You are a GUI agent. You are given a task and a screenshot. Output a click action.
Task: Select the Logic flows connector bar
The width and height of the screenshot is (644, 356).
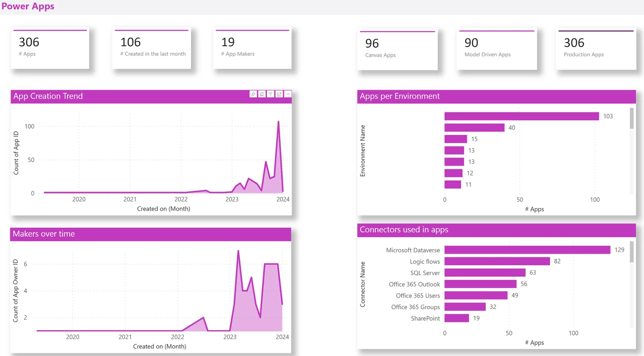[x=497, y=261]
